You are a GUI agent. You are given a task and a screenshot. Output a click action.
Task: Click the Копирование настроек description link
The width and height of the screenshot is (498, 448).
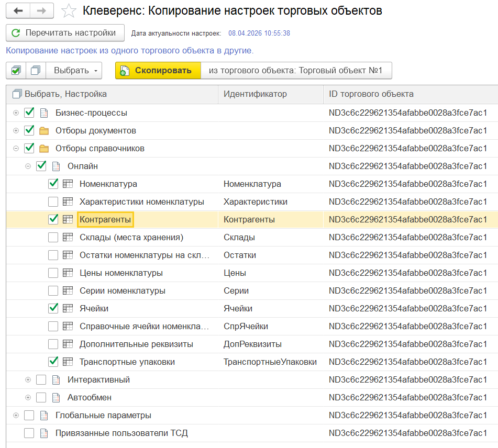pyautogui.click(x=129, y=50)
